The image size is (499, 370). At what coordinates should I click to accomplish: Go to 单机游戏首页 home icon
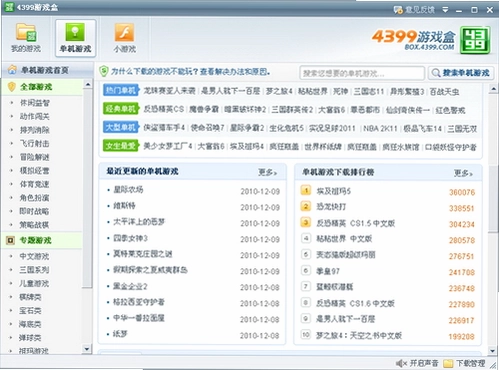click(12, 70)
